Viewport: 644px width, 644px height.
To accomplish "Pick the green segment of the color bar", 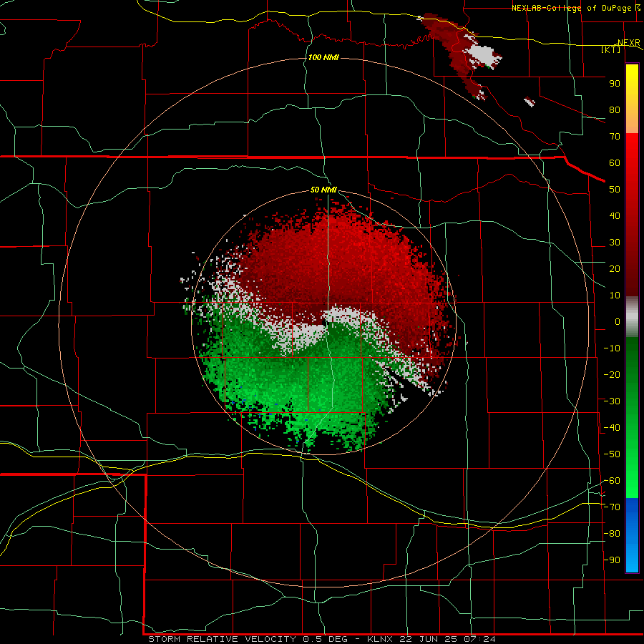I will [x=632, y=418].
